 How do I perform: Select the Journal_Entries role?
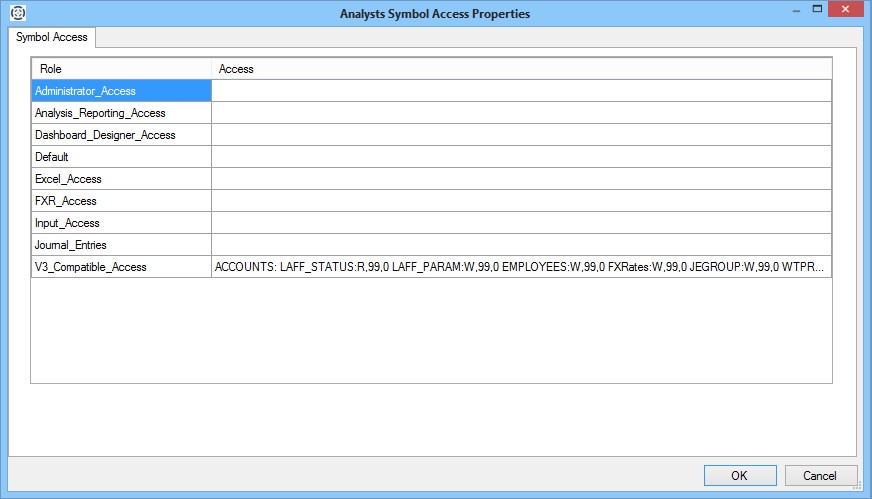pyautogui.click(x=121, y=245)
